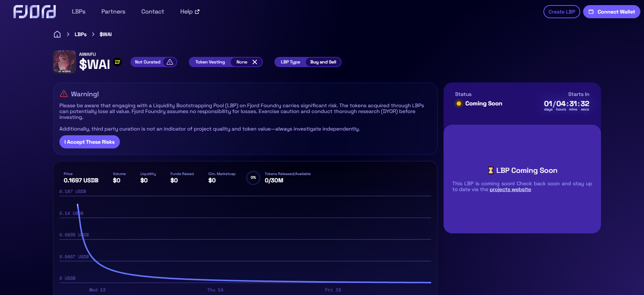Open the LBPs navigation menu item

coord(78,12)
